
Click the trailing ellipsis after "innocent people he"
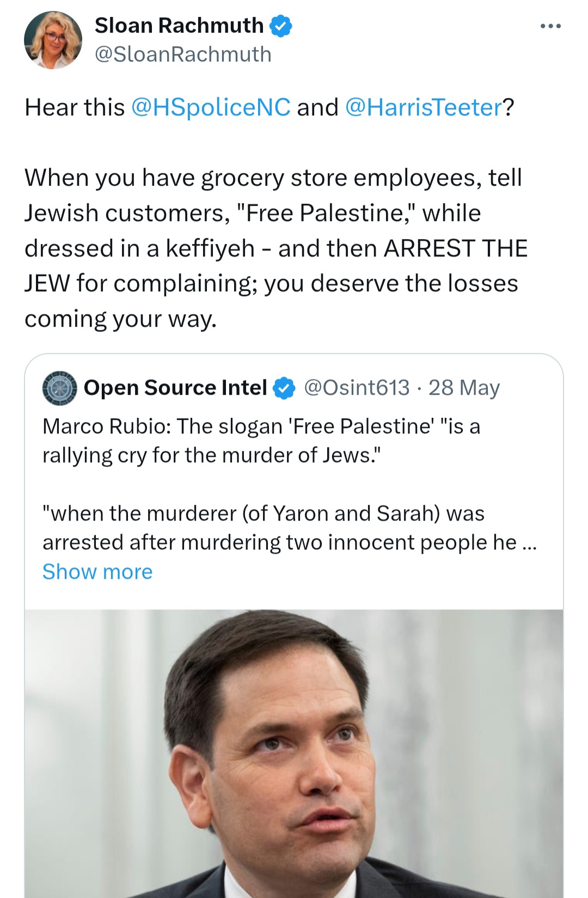(x=529, y=543)
